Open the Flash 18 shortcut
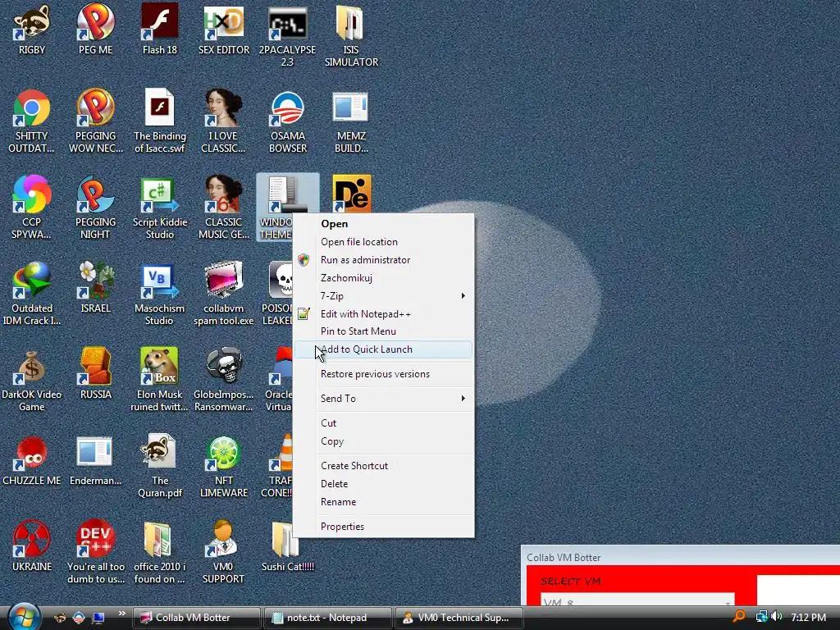Viewport: 840px width, 630px height. pos(160,30)
